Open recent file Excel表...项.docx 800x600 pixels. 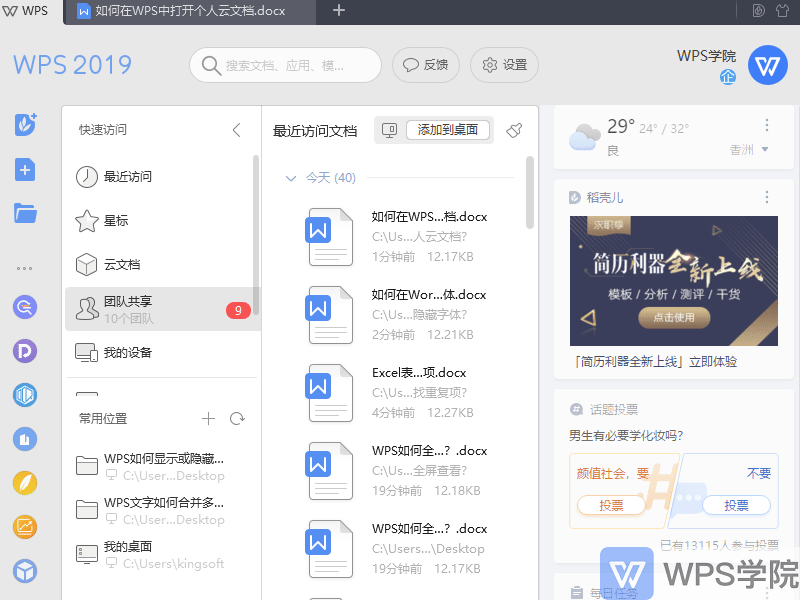coord(398,393)
